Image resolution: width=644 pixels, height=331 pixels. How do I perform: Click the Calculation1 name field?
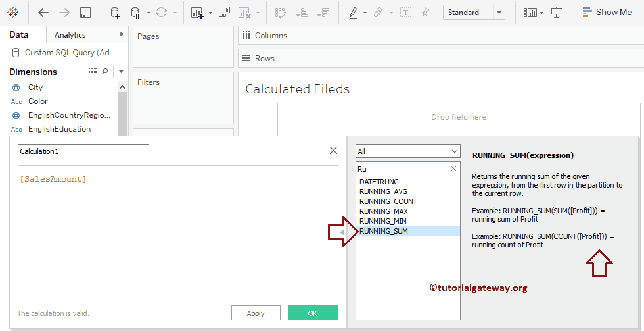tap(83, 151)
